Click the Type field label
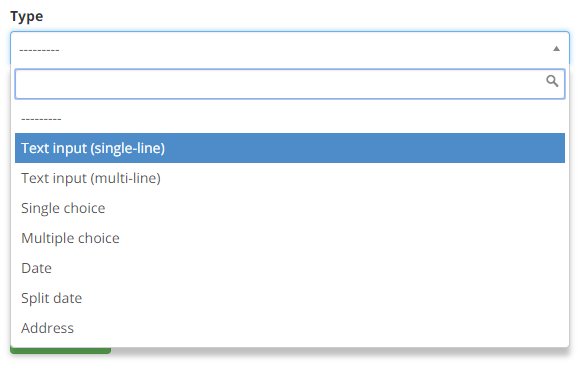Viewport: 580px width, 366px height. pos(27,16)
